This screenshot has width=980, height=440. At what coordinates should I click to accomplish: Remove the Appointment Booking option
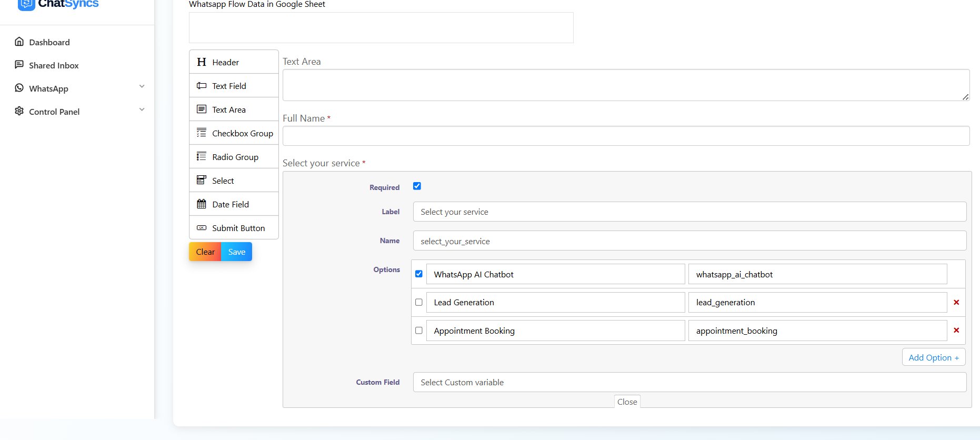pyautogui.click(x=956, y=331)
